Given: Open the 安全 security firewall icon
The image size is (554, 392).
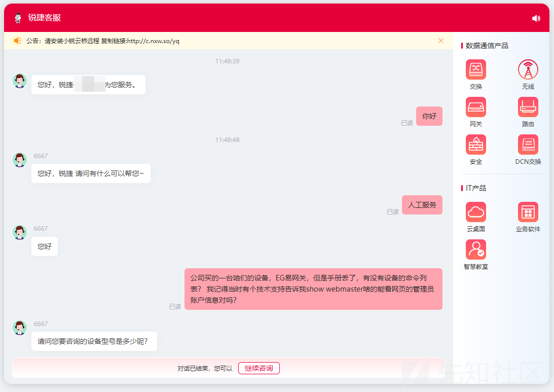Looking at the screenshot, I should (475, 144).
